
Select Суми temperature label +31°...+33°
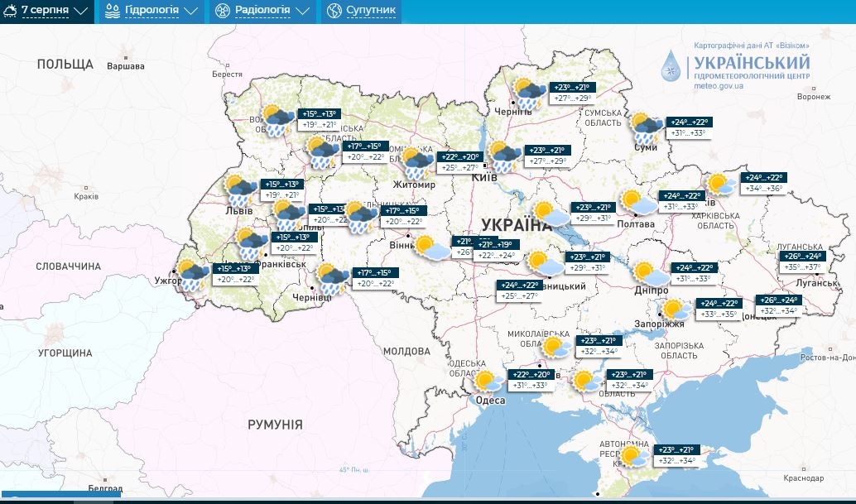coord(689,132)
